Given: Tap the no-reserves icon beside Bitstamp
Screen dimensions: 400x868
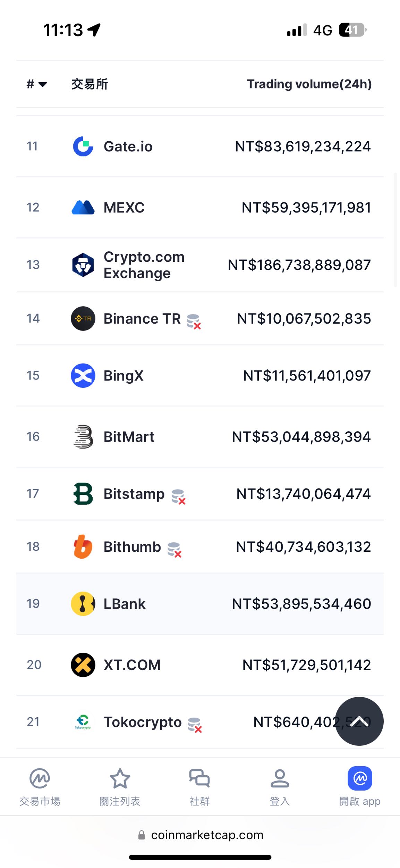Looking at the screenshot, I should point(178,496).
